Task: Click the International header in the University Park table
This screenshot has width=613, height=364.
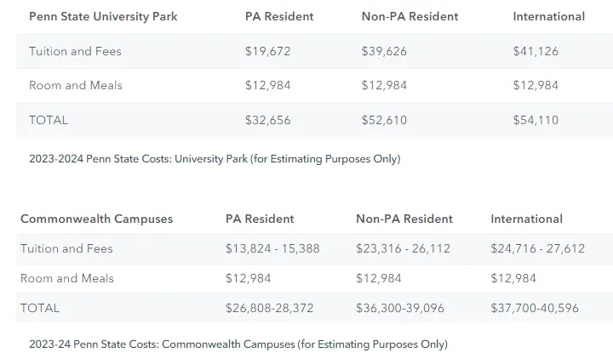Action: 548,16
